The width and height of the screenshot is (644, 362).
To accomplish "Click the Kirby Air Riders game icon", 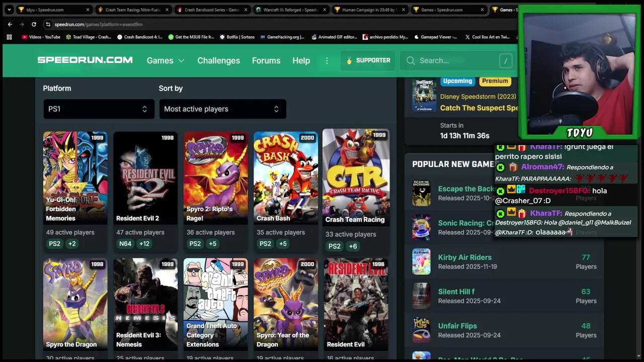I will tap(422, 261).
